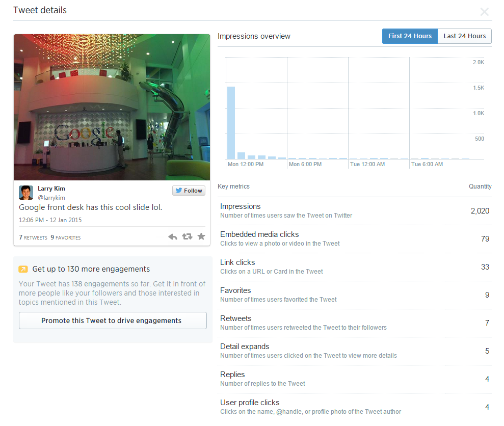This screenshot has width=504, height=426.
Task: Click the 1.0K chart scale label
Action: pos(479,113)
